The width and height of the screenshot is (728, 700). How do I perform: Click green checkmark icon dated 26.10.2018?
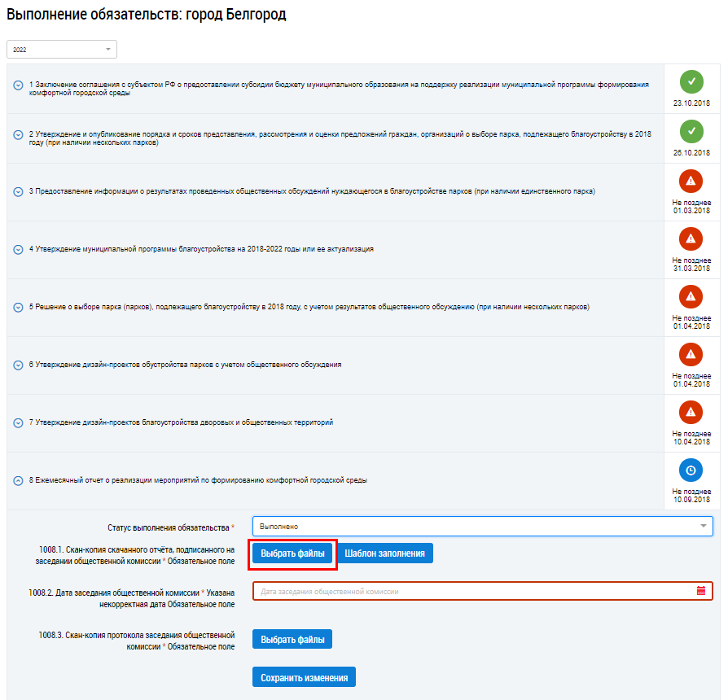(x=691, y=131)
